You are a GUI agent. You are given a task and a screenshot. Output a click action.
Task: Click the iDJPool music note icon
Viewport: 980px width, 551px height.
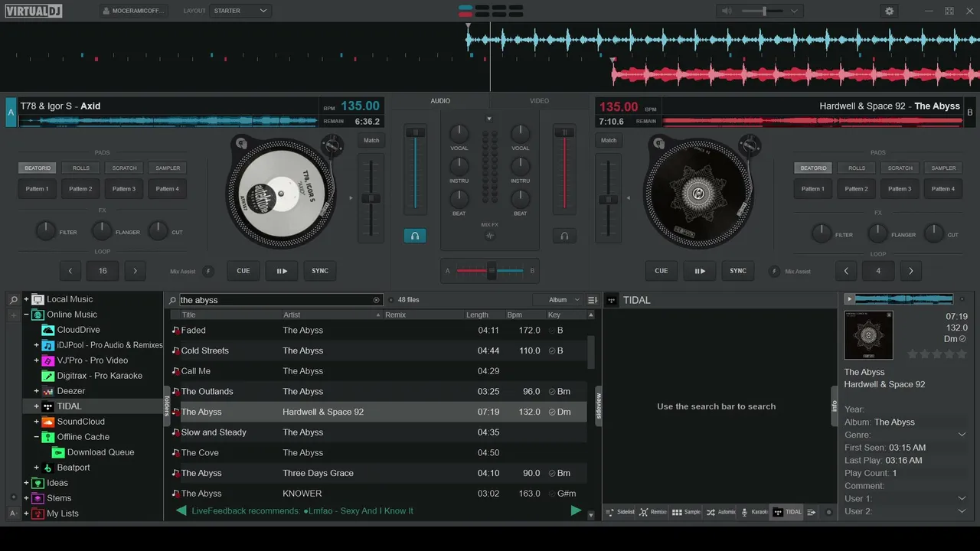[x=47, y=345]
